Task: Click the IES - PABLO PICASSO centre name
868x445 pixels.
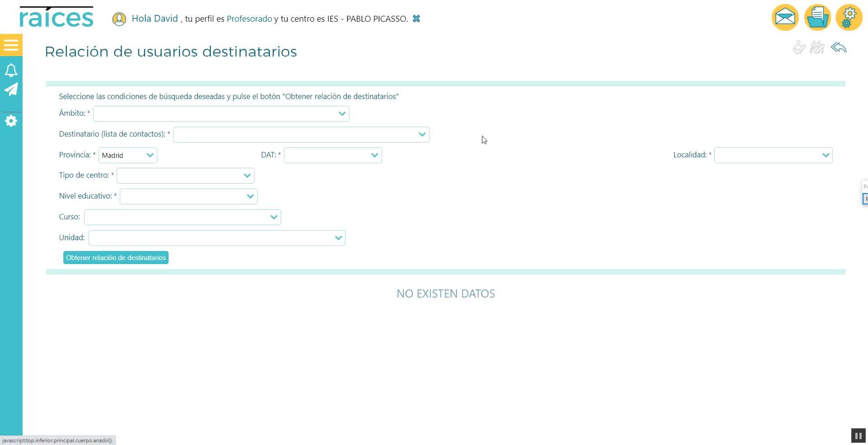Action: (x=368, y=19)
